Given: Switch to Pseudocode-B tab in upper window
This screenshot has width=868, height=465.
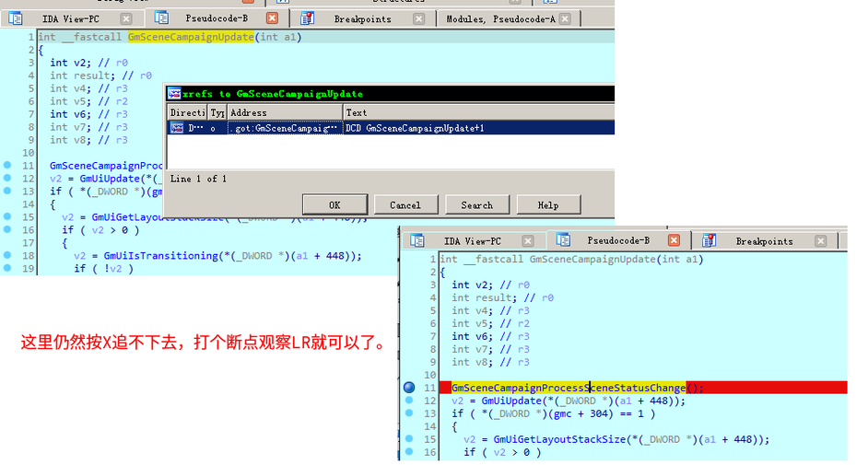Looking at the screenshot, I should point(217,18).
